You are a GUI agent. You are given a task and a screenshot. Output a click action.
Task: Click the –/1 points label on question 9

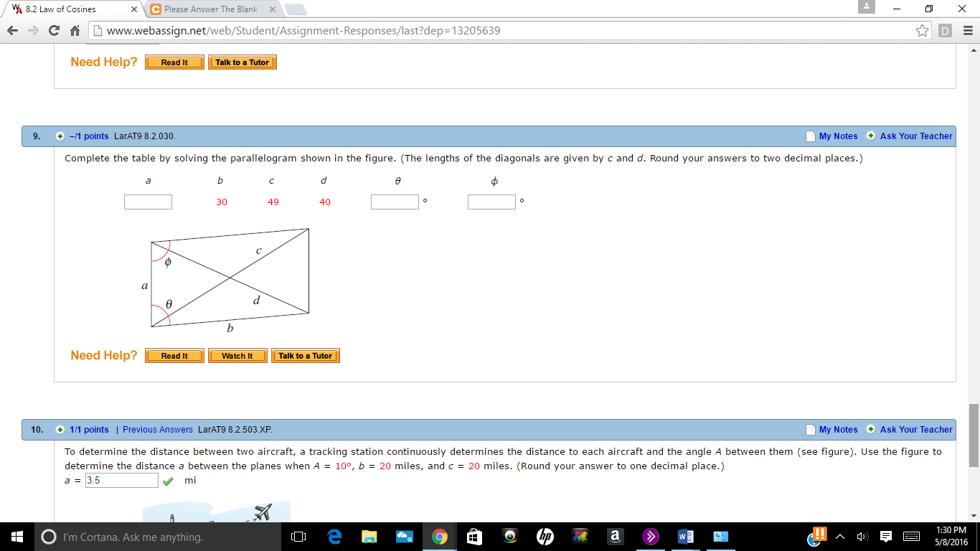[90, 136]
